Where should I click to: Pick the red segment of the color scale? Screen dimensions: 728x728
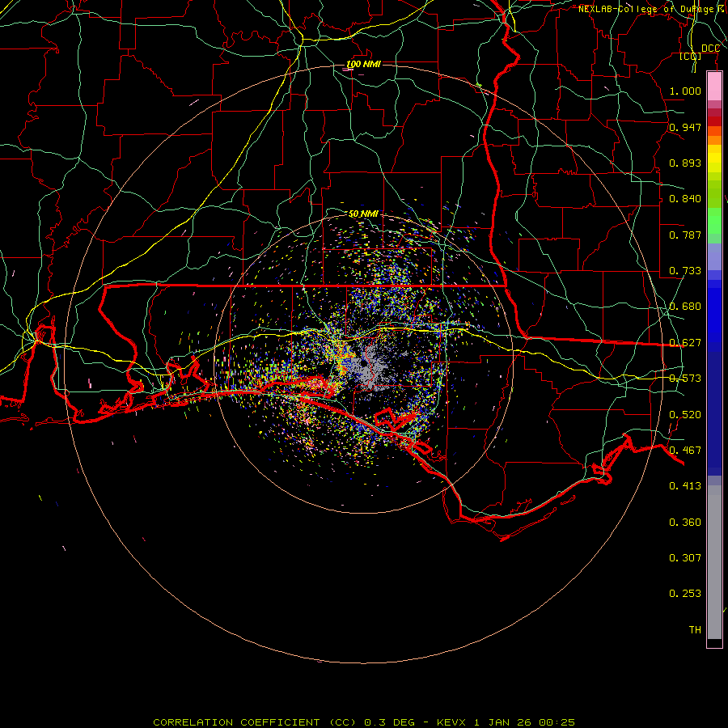(714, 121)
